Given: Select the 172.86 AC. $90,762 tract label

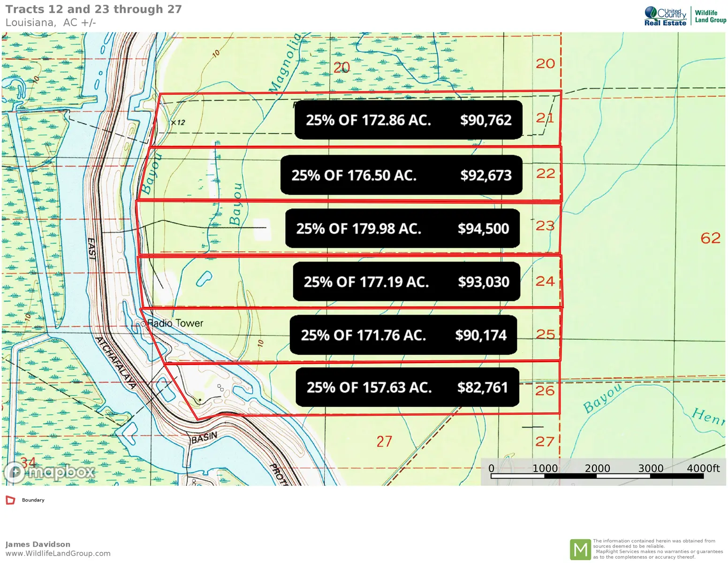Looking at the screenshot, I should (x=408, y=120).
